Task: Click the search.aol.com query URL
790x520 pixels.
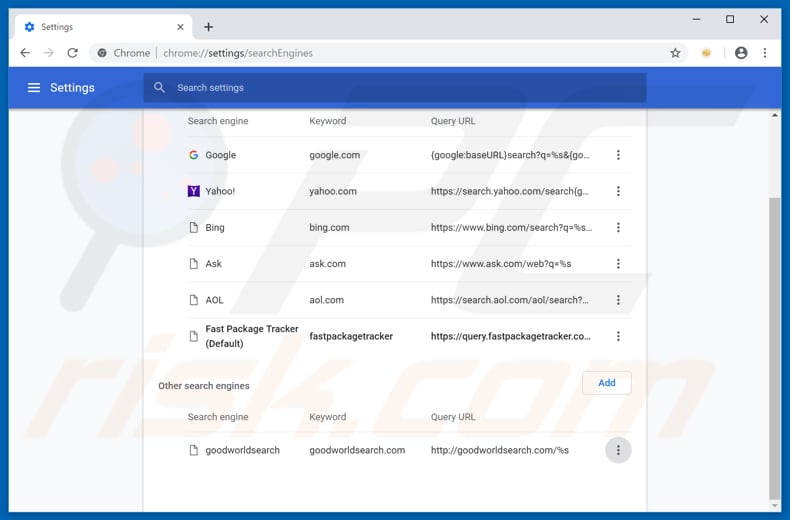Action: point(509,300)
